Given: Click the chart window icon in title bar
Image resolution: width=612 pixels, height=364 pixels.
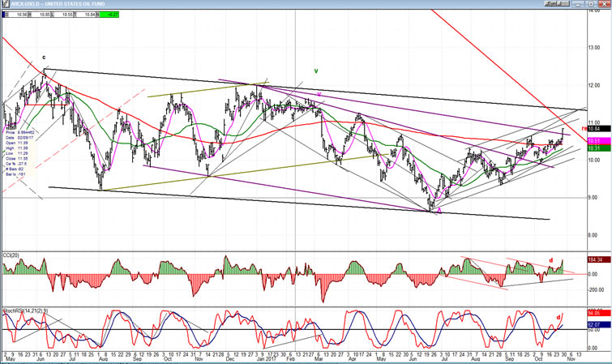Looking at the screenshot, I should [x=4, y=4].
